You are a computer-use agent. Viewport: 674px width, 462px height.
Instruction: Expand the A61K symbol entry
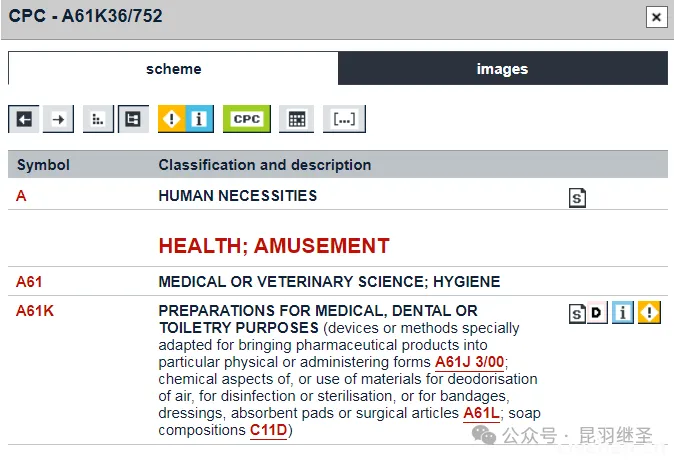click(x=35, y=311)
